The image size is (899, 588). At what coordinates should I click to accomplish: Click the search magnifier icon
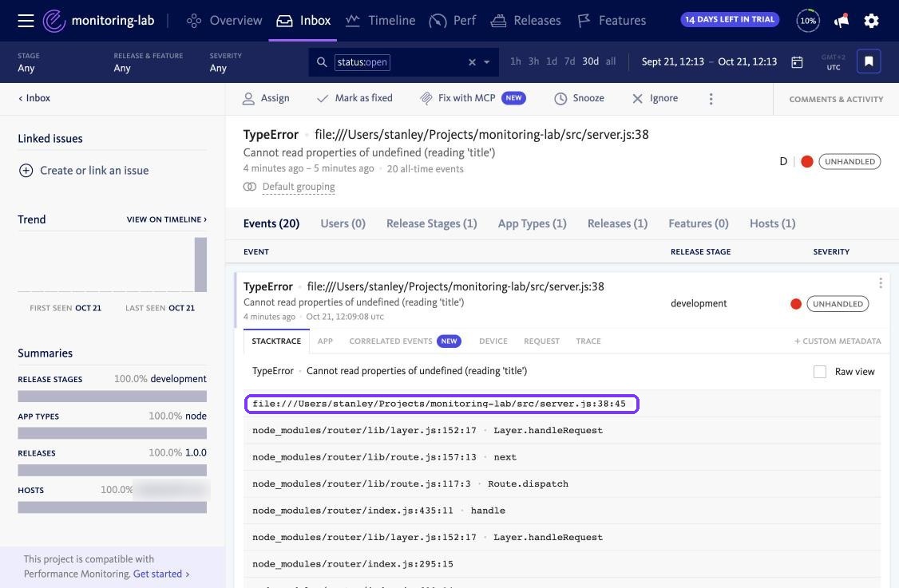pos(322,62)
